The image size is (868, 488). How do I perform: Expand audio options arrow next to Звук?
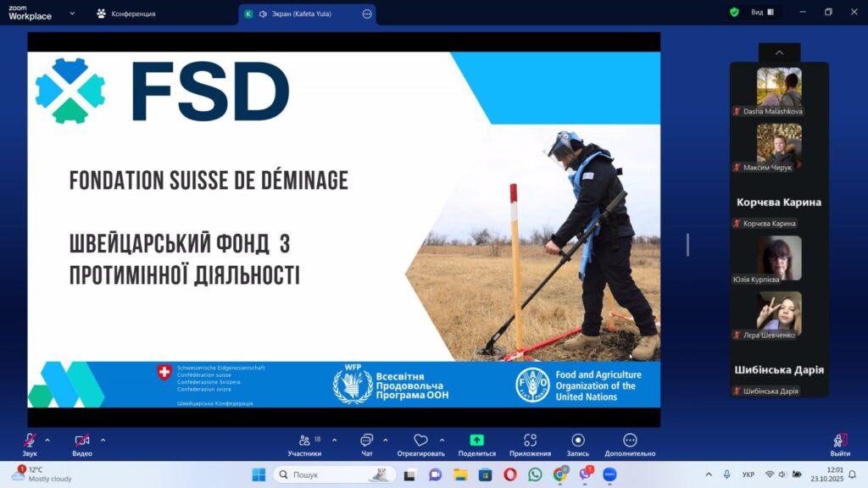coord(47,440)
